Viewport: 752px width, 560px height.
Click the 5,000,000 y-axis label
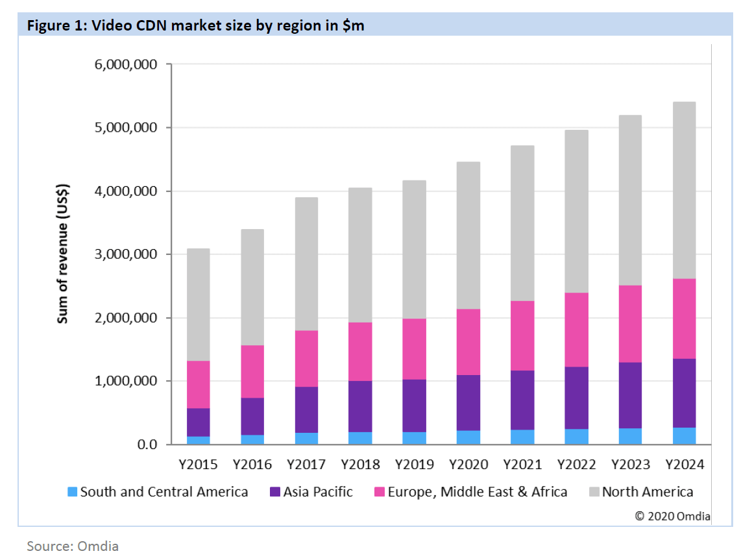tap(126, 128)
